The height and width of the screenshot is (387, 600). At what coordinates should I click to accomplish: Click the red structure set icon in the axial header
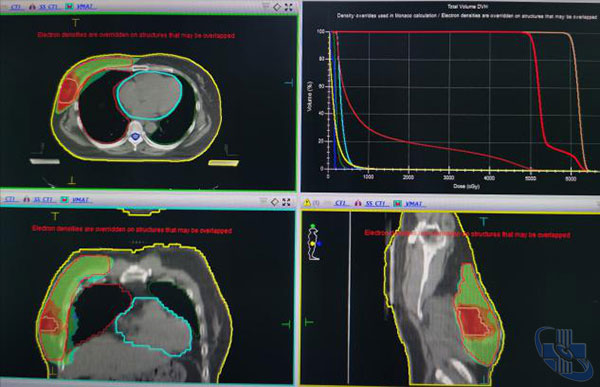32,7
